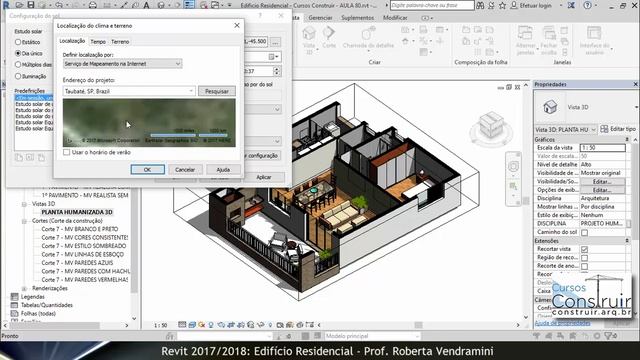The image size is (640, 360).
Task: Click the binoculars search icon next to search box
Action: (480, 6)
